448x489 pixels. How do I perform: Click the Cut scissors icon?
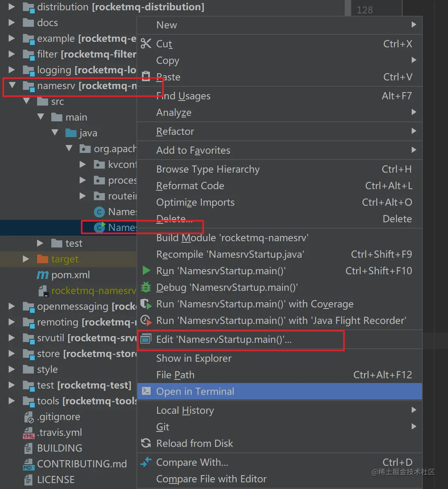coord(146,44)
